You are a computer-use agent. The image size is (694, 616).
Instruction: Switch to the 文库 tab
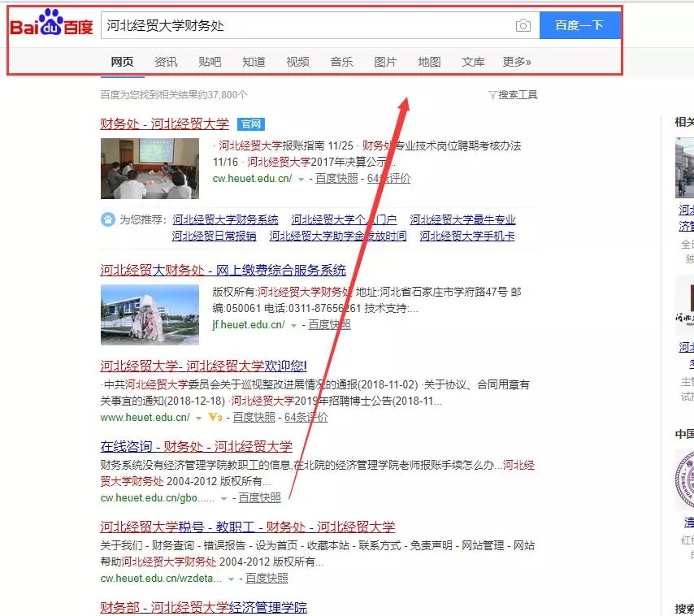click(473, 62)
